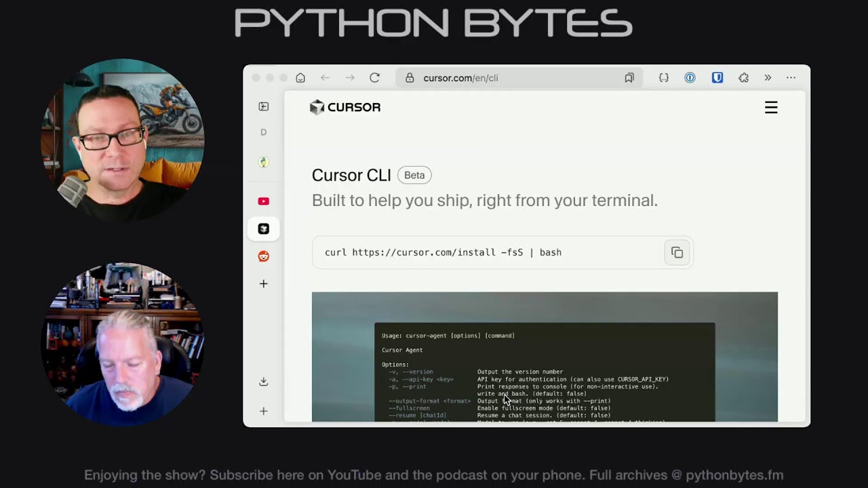The height and width of the screenshot is (488, 868).
Task: Open the extensions puzzle menu
Action: (x=743, y=78)
